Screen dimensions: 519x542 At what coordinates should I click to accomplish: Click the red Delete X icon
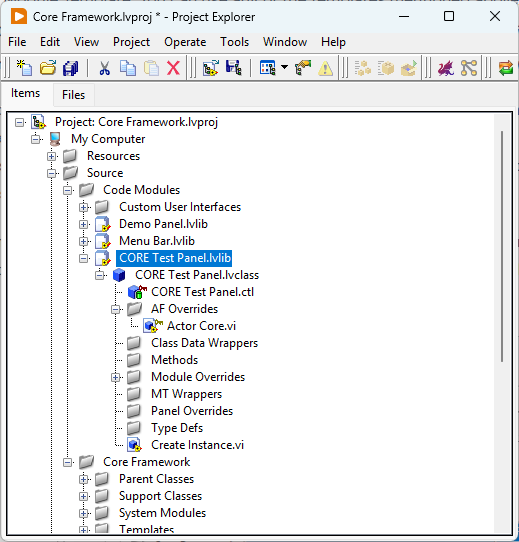(173, 68)
